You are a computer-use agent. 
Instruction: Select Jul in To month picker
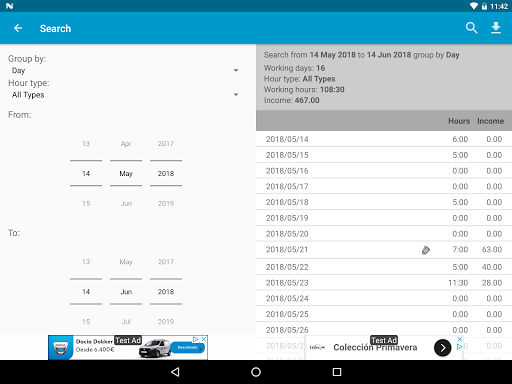click(x=126, y=322)
